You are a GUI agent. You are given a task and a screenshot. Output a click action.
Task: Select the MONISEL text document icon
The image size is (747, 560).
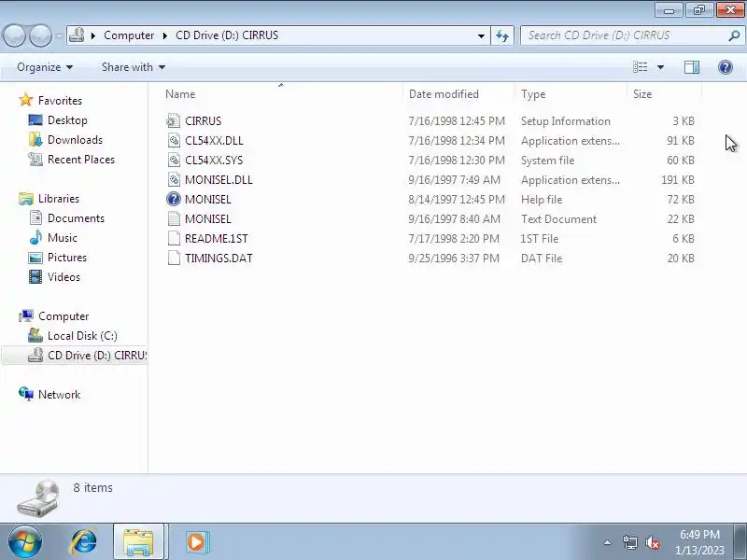(174, 218)
